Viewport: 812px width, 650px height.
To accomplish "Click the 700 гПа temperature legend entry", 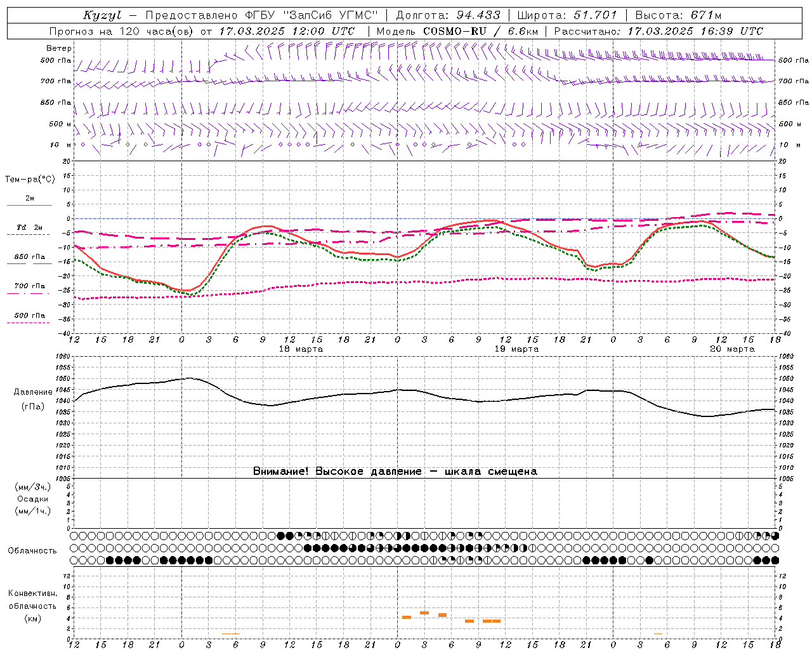I will (x=30, y=286).
